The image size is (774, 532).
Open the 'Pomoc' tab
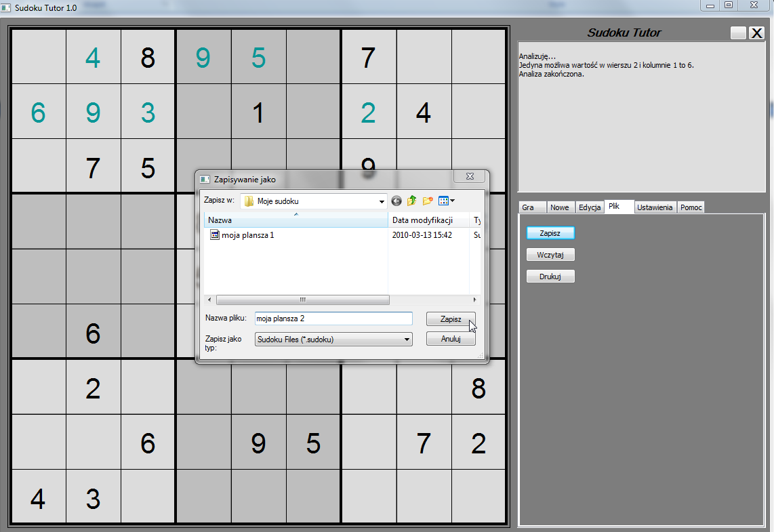tap(691, 207)
